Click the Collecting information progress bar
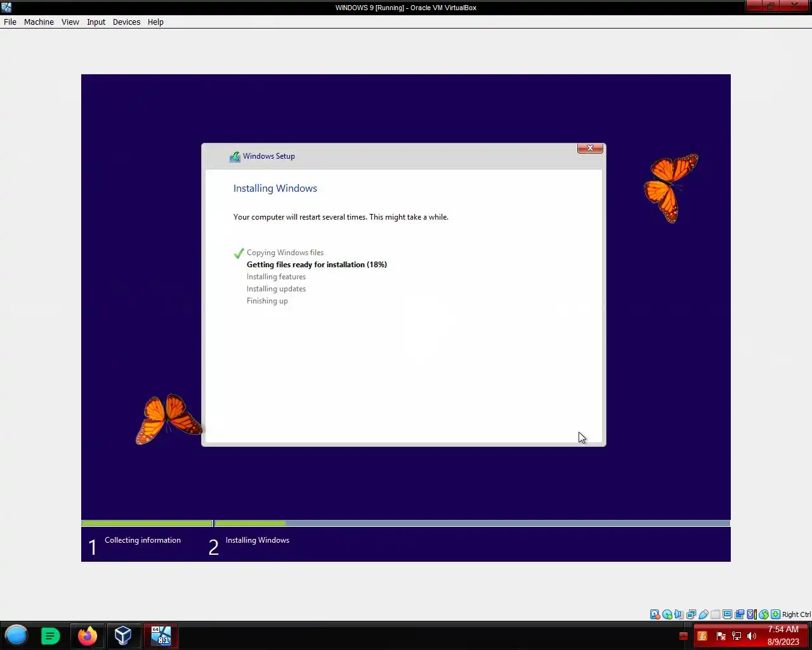The image size is (812, 650). pyautogui.click(x=147, y=524)
